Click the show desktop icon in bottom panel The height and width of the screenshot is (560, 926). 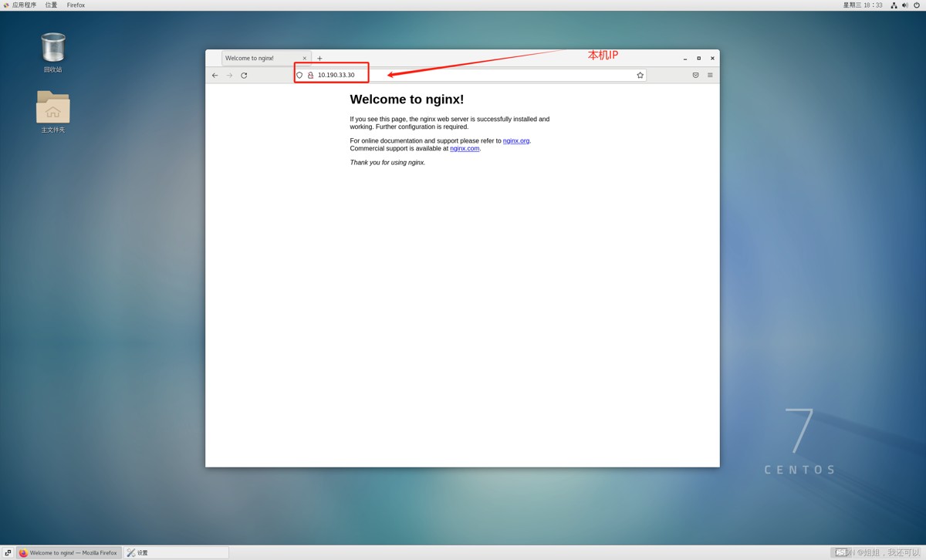[8, 553]
